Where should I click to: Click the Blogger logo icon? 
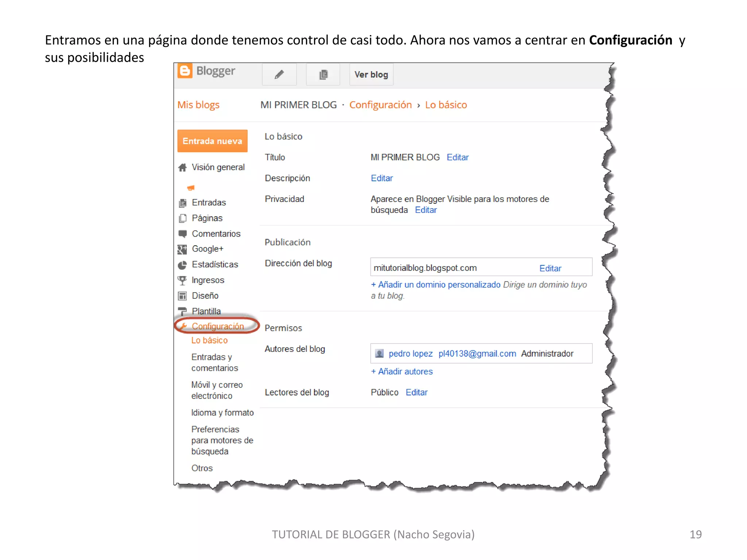(185, 71)
